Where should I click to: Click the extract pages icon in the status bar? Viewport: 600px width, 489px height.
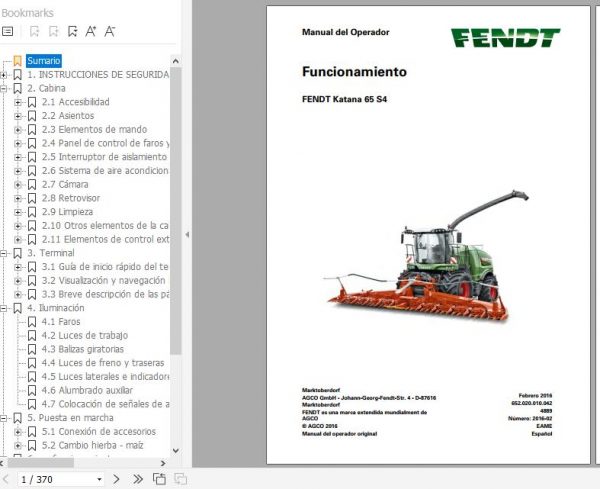point(159,479)
